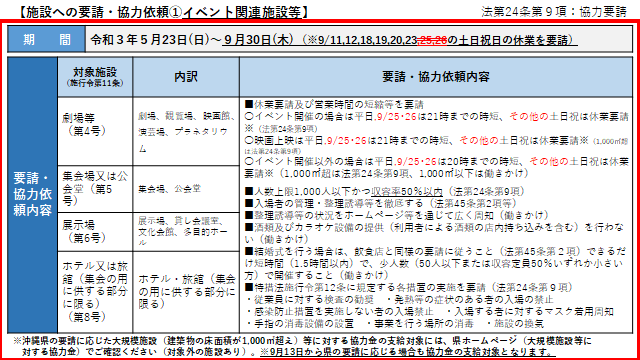The width and height of the screenshot is (640, 360).
Task: Select the bullet ・施設の換気
Action: [514, 324]
